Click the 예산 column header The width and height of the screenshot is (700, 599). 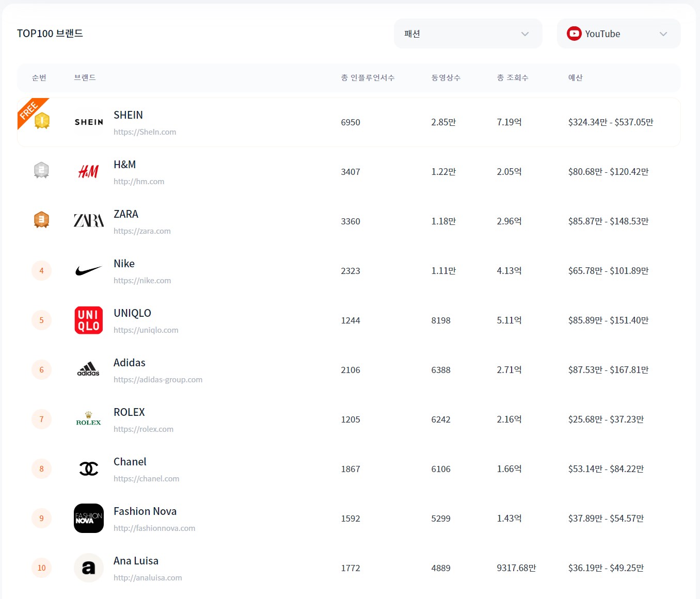[x=576, y=77]
